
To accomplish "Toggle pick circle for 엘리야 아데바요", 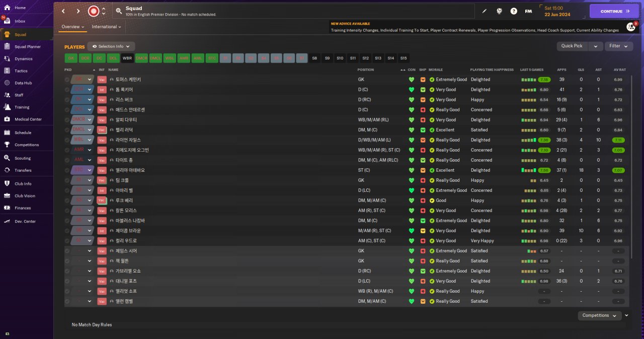I will [x=67, y=170].
